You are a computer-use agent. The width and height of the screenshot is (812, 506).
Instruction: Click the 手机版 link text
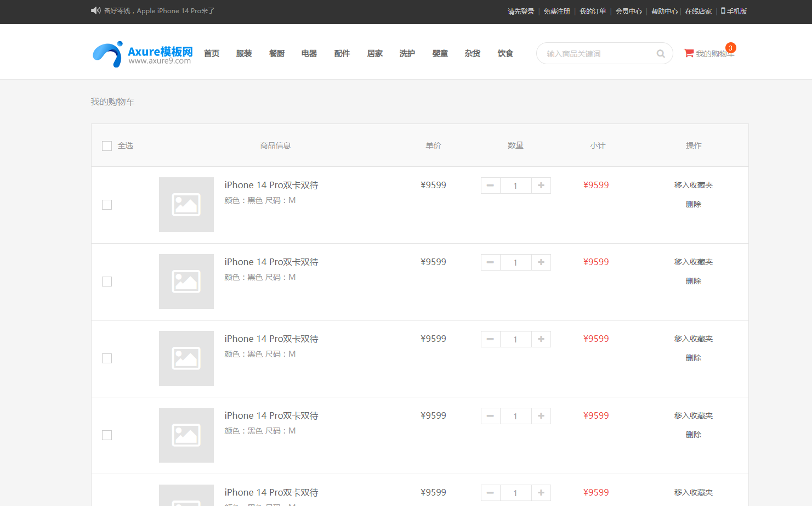737,11
